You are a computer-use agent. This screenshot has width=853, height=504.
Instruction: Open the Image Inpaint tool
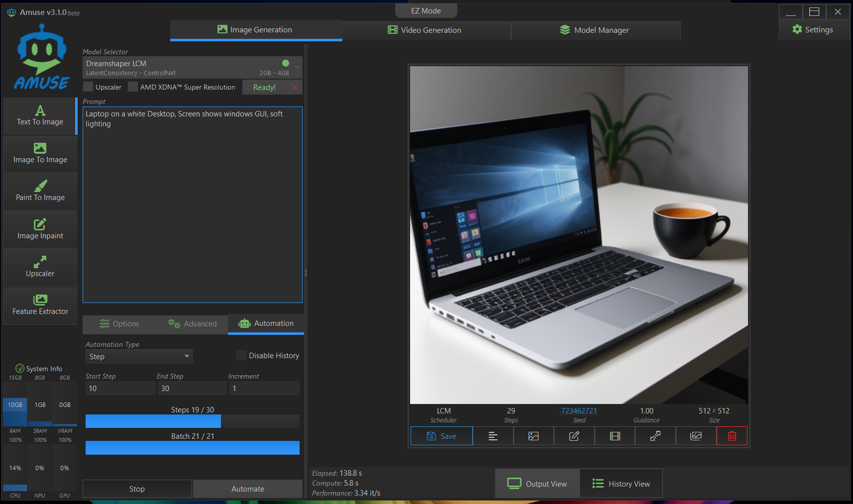tap(40, 229)
